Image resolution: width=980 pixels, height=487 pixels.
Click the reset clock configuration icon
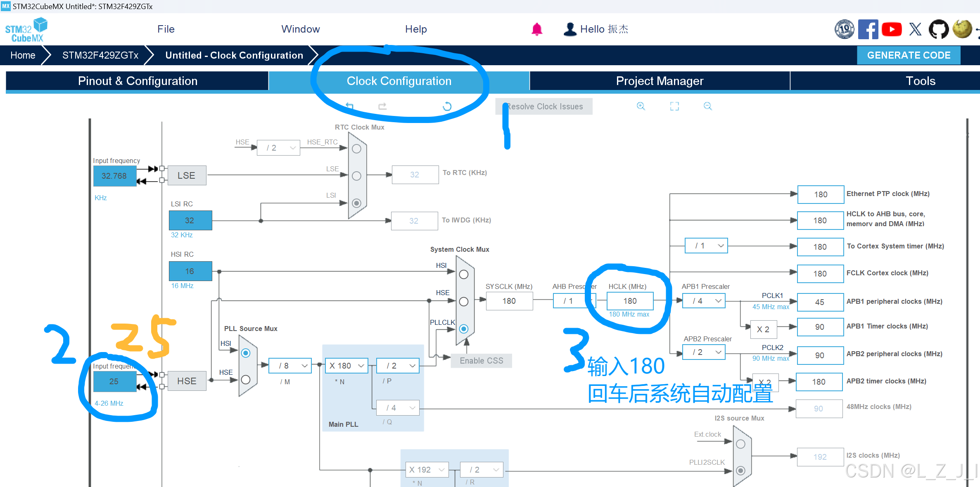[x=447, y=106]
